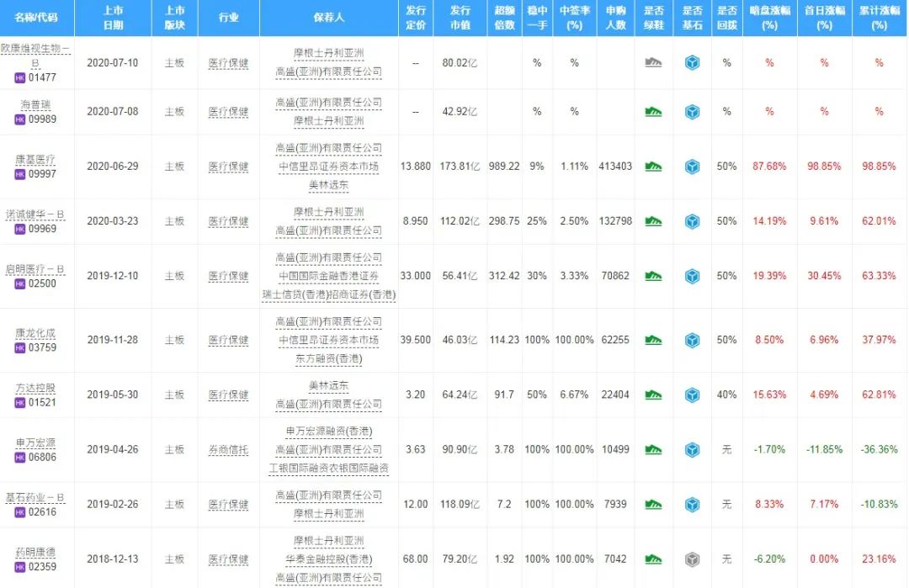Open sponsor link 中国国际金融香港证券

click(329, 276)
